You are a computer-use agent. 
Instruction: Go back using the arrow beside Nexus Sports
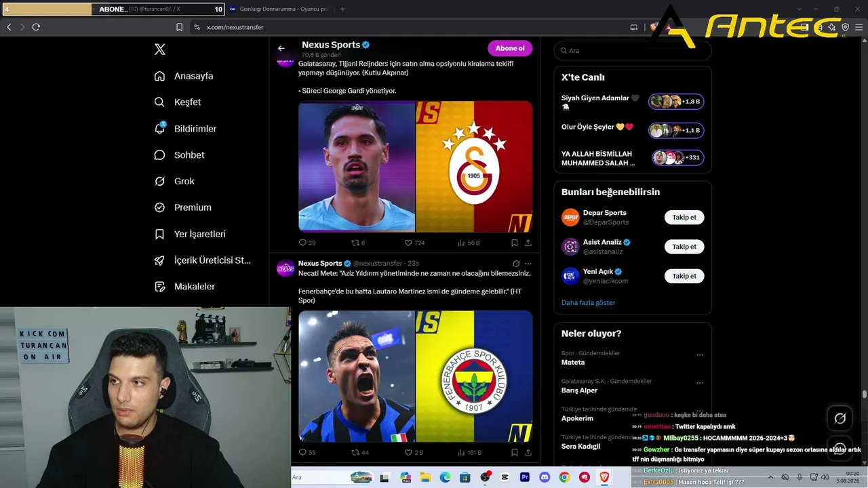(x=281, y=48)
